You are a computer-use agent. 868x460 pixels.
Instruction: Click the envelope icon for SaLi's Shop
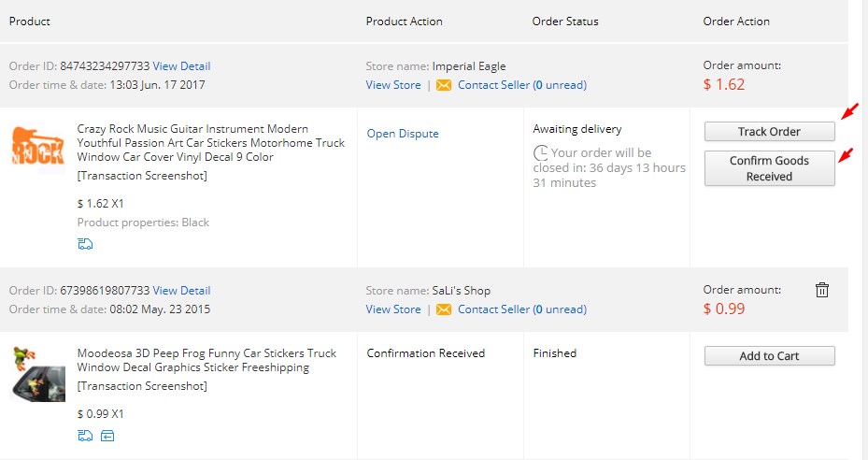tap(444, 309)
